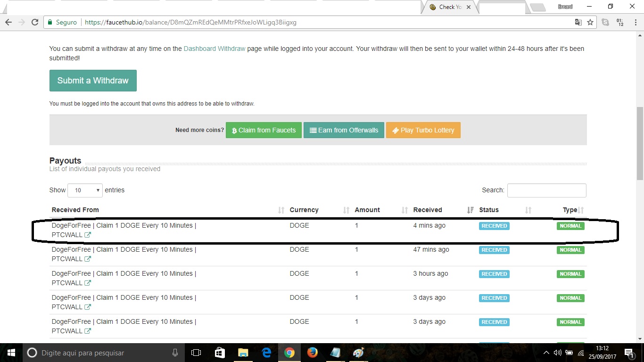Open the 01:12 timer extension
Image resolution: width=644 pixels, height=362 pixels.
(620, 22)
